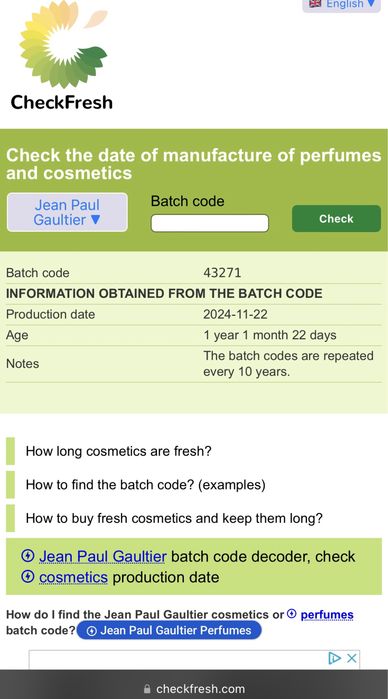Expand "How to find the batch code?" section

point(145,485)
